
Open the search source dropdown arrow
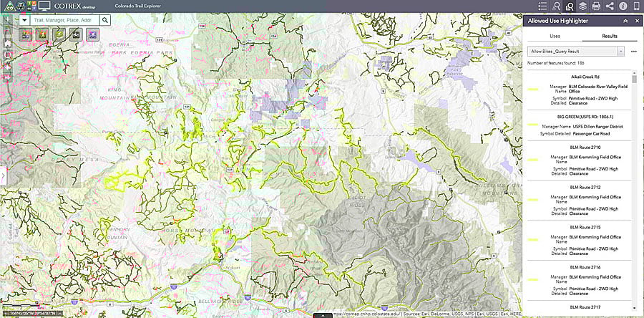[24, 20]
